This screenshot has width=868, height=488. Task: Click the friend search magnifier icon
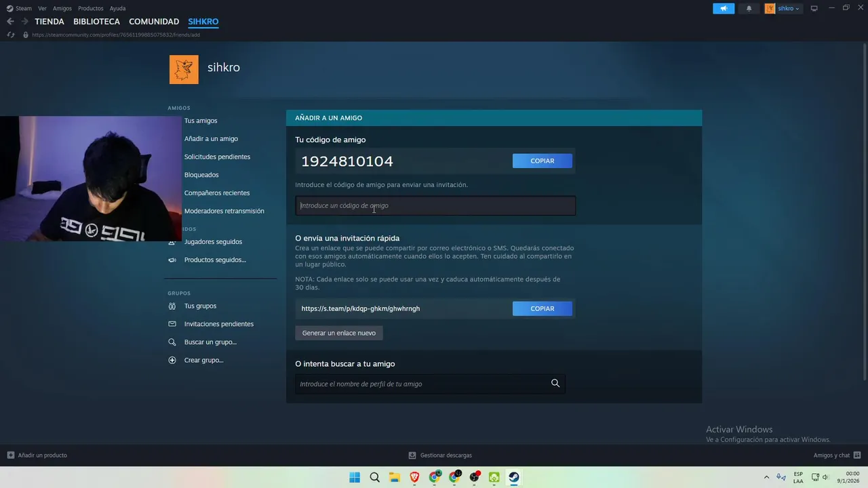[x=555, y=384]
